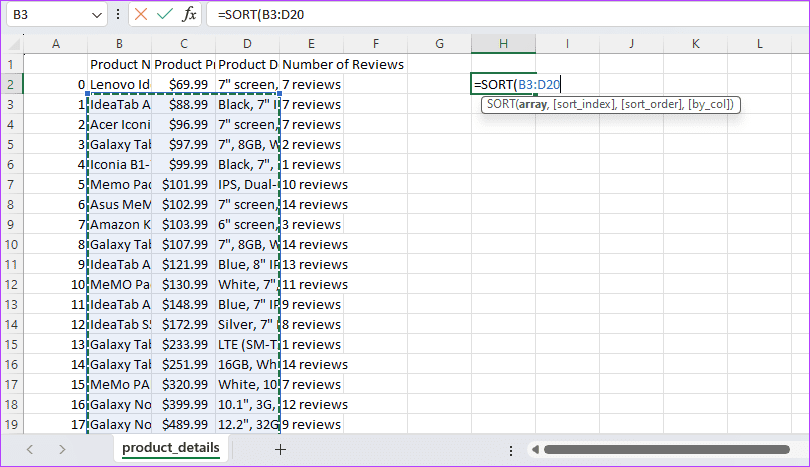Click [sort_index] in the function tooltip
This screenshot has height=467, width=810.
(585, 104)
